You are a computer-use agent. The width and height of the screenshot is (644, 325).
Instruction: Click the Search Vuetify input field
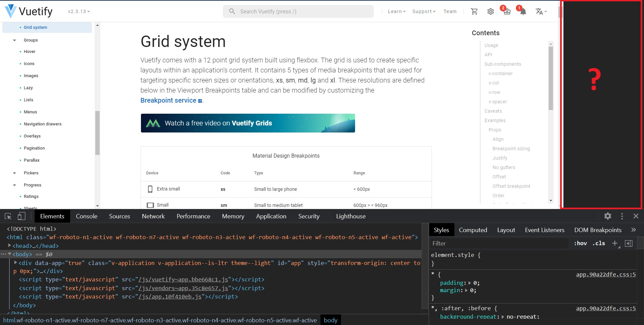[x=298, y=11]
